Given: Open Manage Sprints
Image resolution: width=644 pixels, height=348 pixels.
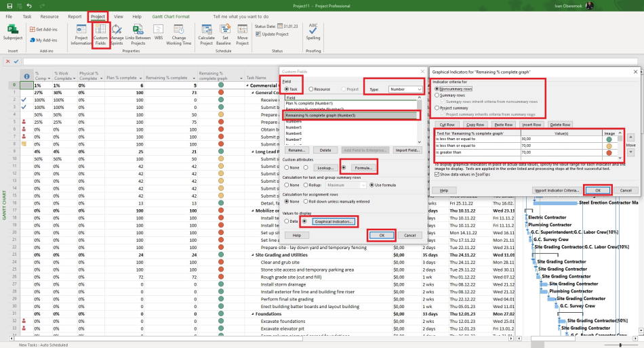Looking at the screenshot, I should click(x=117, y=35).
